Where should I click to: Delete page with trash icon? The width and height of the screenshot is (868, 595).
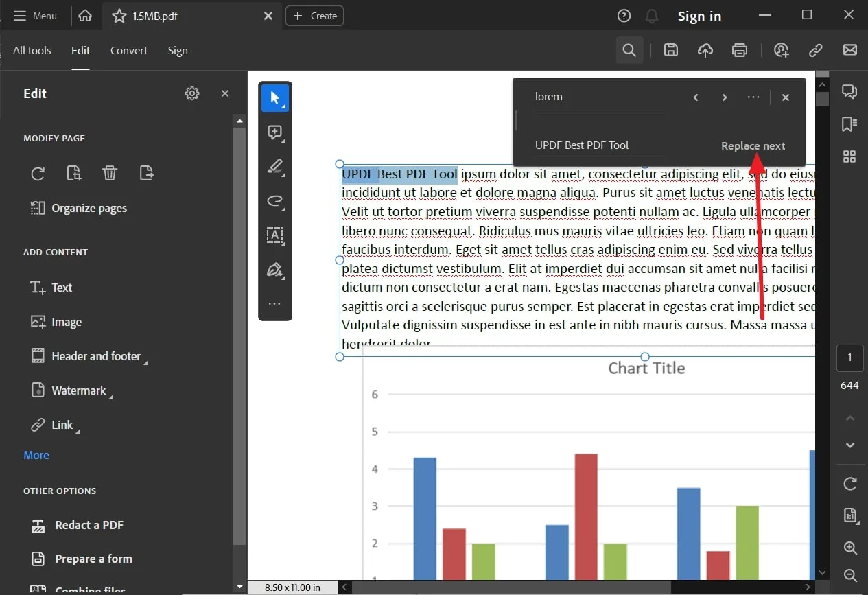110,173
